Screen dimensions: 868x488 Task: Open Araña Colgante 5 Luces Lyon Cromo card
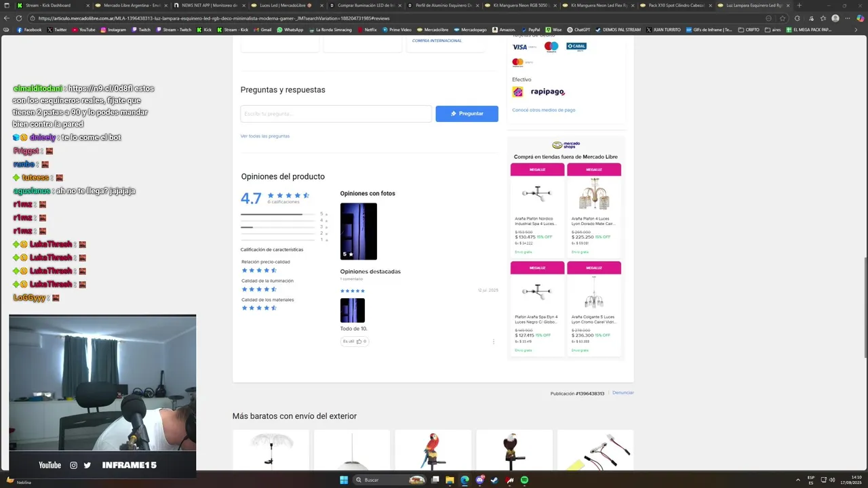[x=594, y=309]
